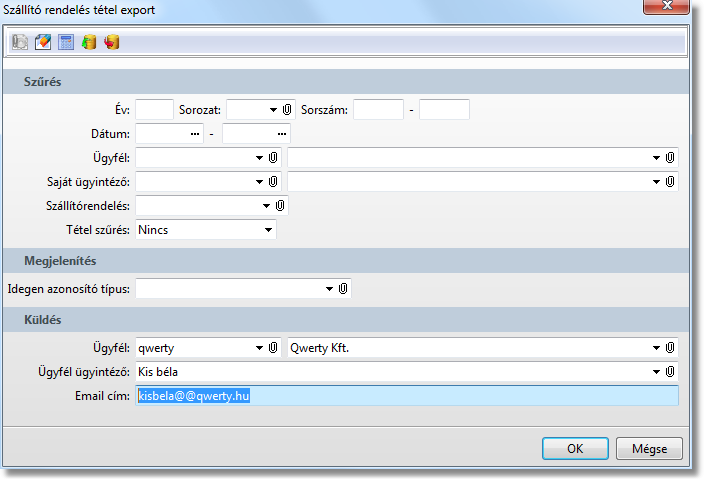
Task: Expand the Szűrés Ügyfél code dropdown
Action: (x=259, y=158)
